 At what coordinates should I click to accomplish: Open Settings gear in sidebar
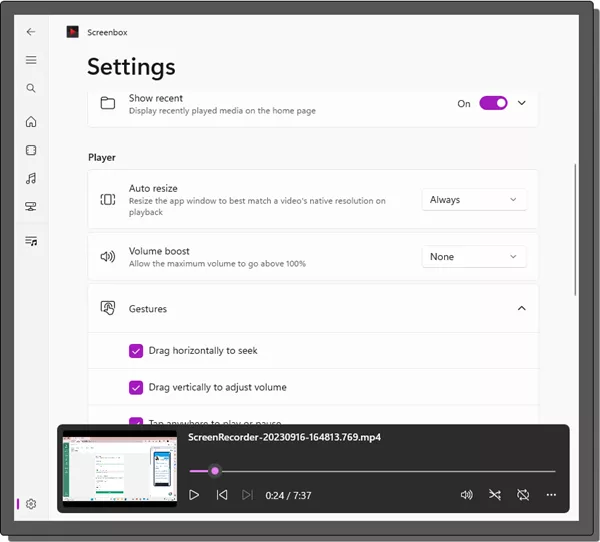coord(31,504)
